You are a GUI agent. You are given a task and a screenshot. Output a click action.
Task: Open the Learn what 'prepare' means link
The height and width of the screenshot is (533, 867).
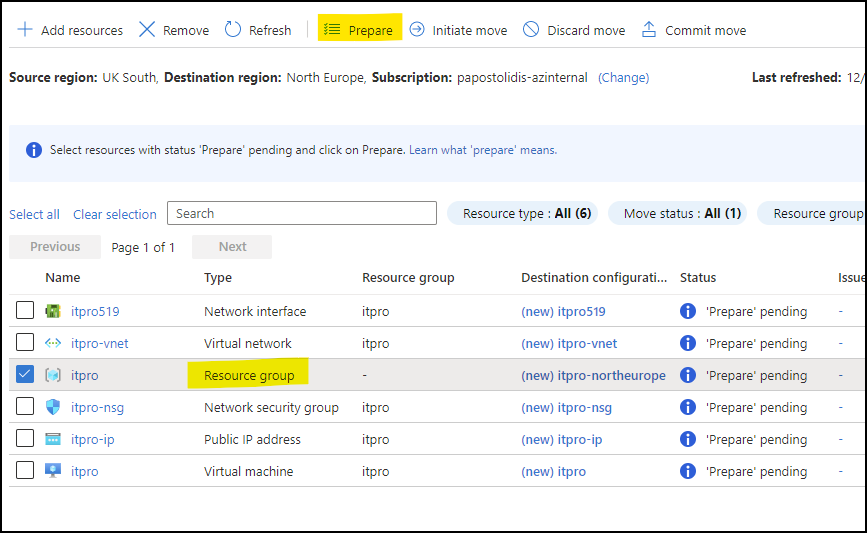[x=482, y=150]
